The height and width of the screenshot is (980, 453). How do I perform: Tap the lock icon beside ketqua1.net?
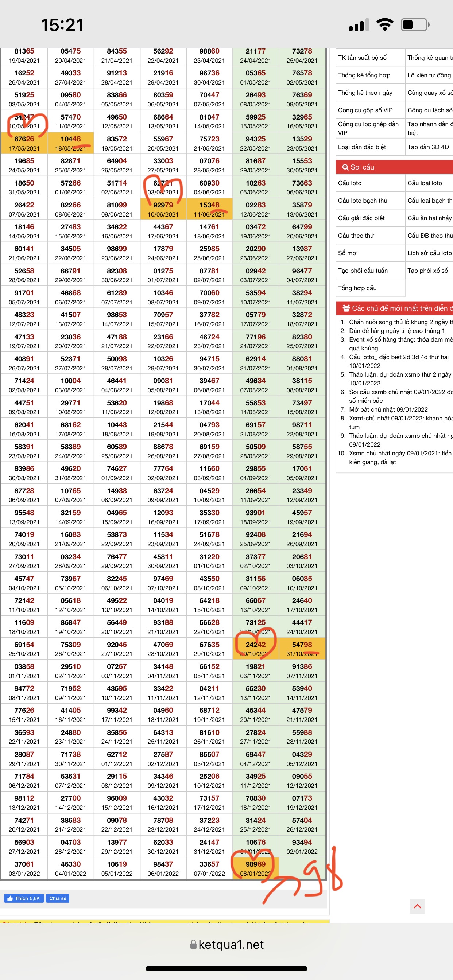193,944
